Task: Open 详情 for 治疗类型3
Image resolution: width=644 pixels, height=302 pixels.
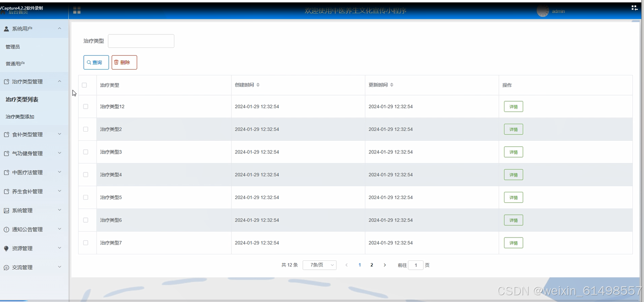Action: tap(514, 152)
